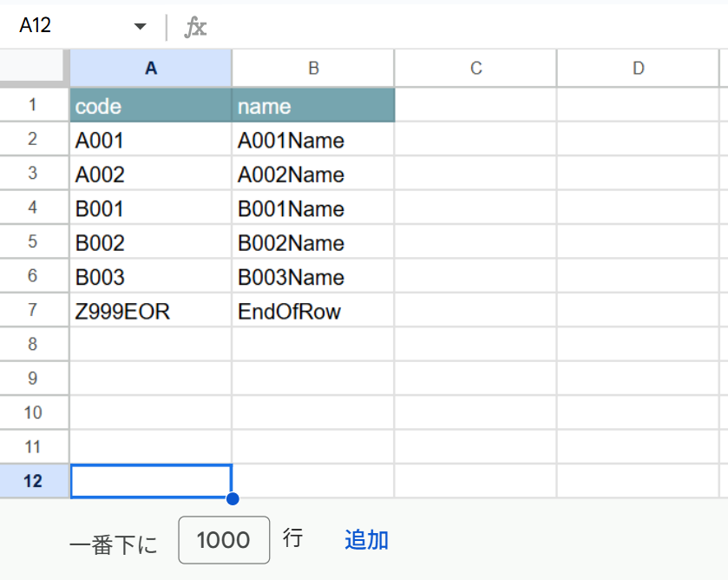The height and width of the screenshot is (580, 728).
Task: Click the 'name' header cell
Action: pos(313,106)
